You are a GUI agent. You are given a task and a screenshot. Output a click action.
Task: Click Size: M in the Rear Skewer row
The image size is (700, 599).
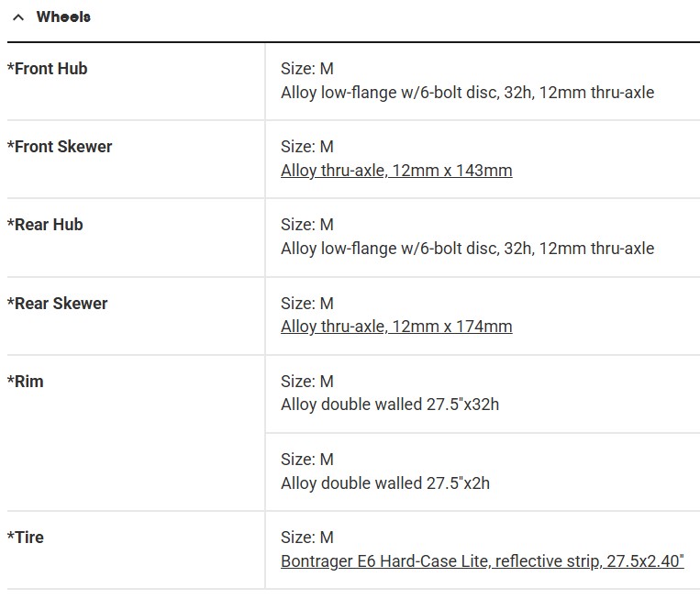point(307,304)
